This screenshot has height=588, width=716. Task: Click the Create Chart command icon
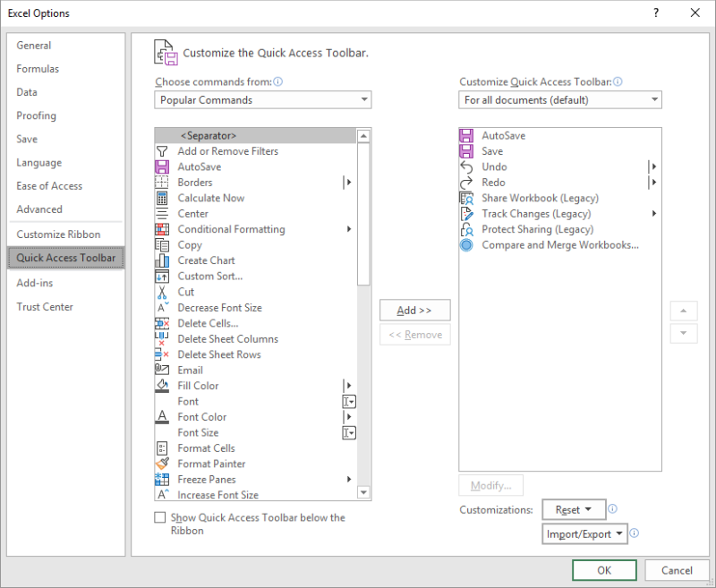click(x=164, y=260)
